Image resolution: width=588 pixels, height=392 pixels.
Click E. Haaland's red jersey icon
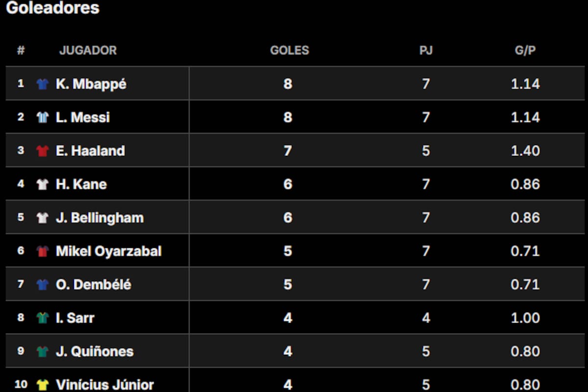point(43,151)
